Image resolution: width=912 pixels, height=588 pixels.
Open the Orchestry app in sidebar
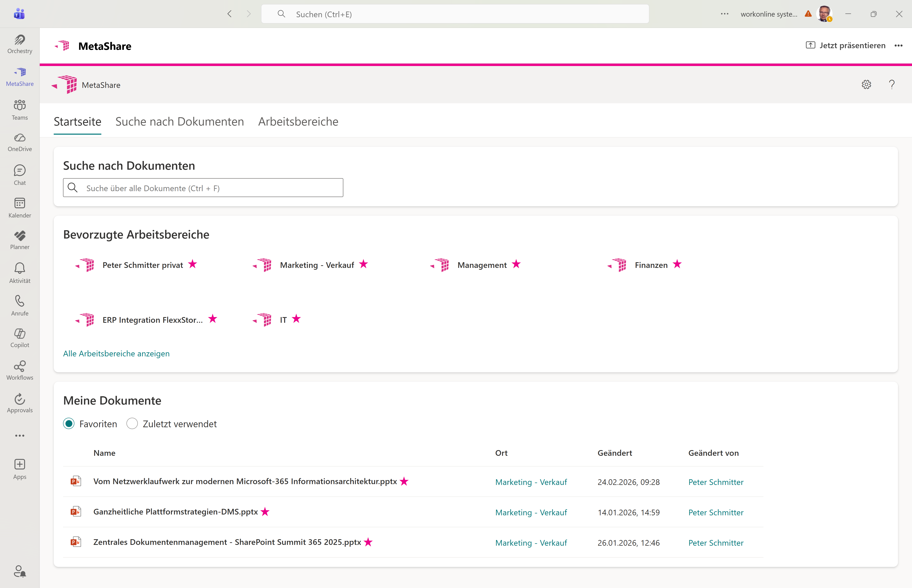[19, 44]
